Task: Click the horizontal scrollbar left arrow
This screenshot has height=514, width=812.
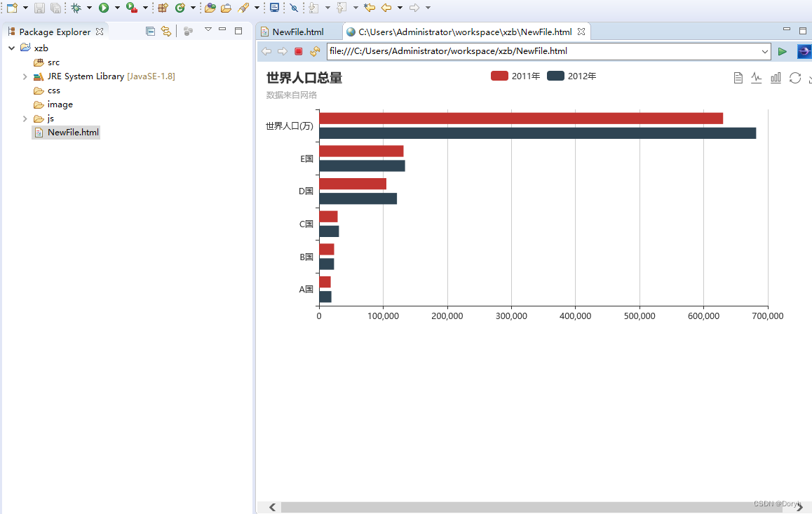Action: (272, 507)
